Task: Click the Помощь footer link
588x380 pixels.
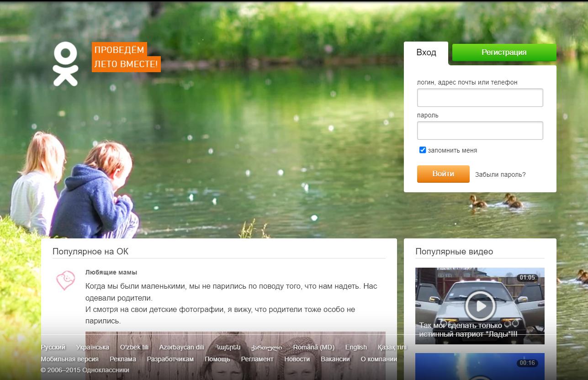Action: click(x=217, y=359)
